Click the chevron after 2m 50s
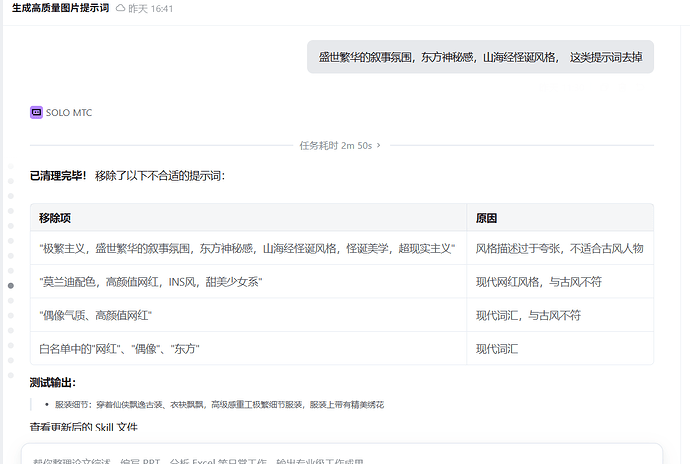The image size is (690, 464). (378, 145)
